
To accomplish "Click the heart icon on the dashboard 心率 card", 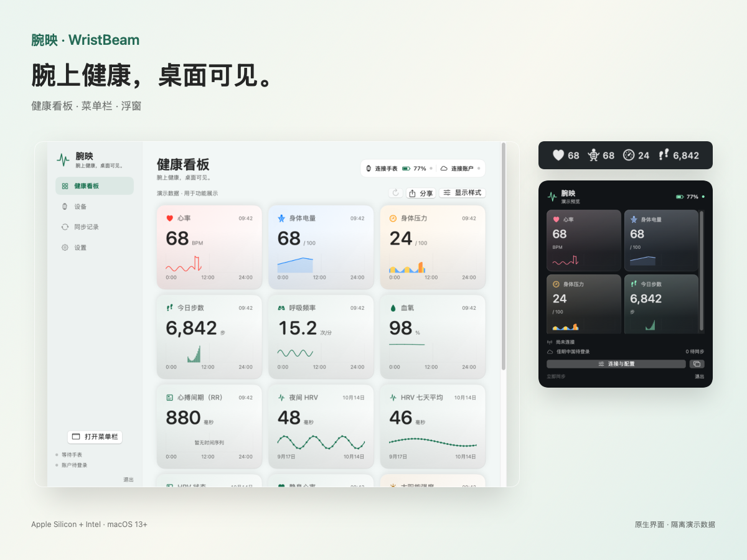I will click(x=169, y=218).
